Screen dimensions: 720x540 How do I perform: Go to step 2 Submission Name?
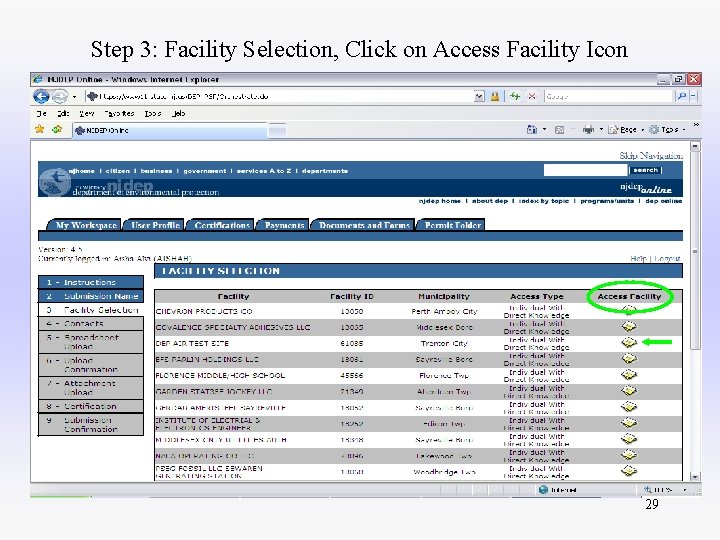[91, 296]
